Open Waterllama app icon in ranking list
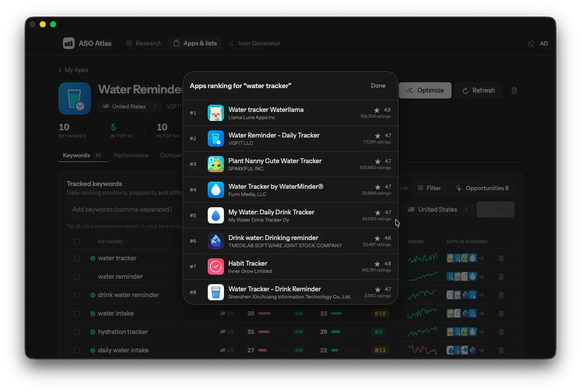The image size is (581, 392). [216, 113]
